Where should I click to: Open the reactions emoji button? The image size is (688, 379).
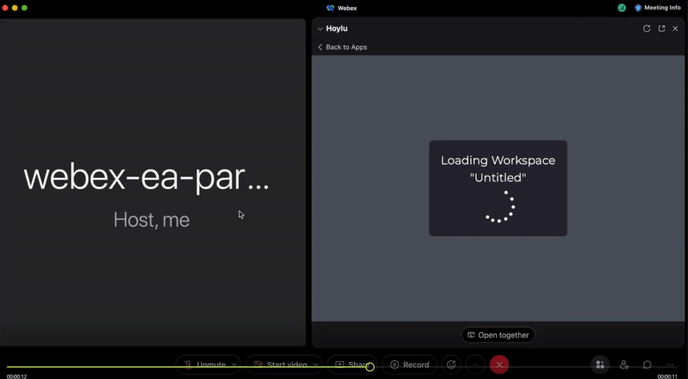click(451, 365)
